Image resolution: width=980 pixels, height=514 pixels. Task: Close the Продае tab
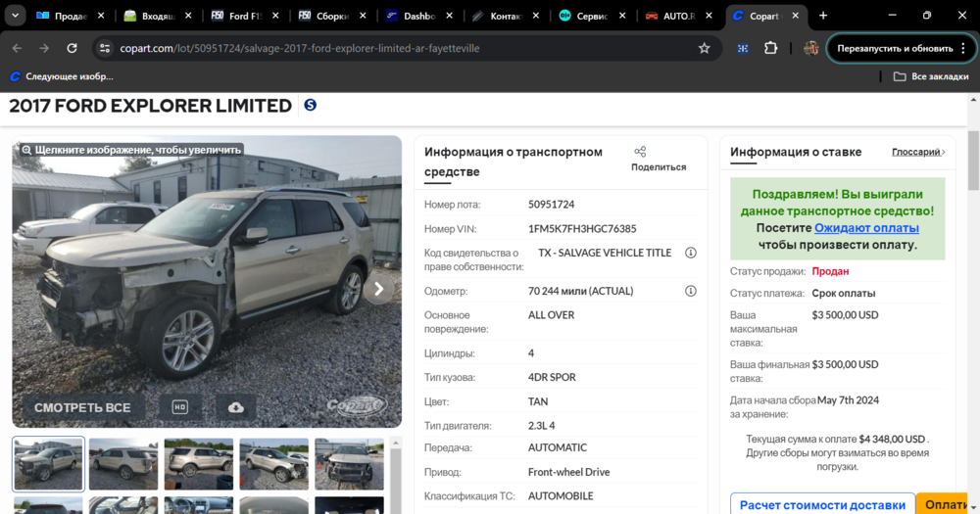coord(101,17)
